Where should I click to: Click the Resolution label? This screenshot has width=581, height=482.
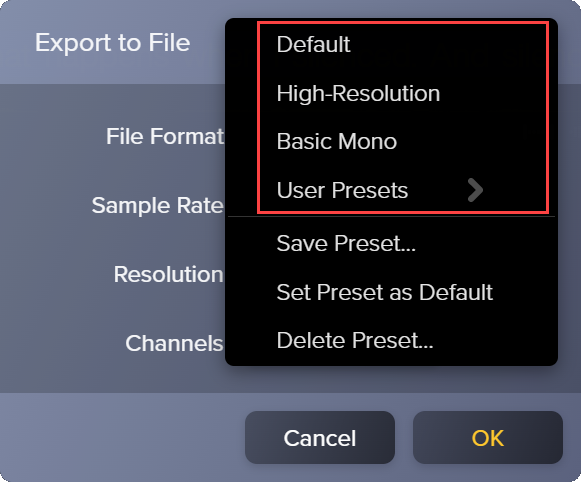point(169,275)
